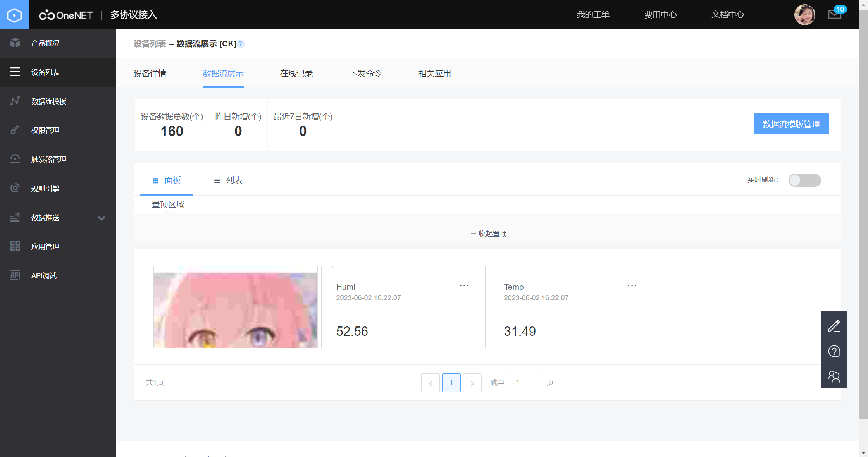Viewport: 868px width, 457px height.
Task: Click the floating pencil edit icon
Action: click(834, 326)
